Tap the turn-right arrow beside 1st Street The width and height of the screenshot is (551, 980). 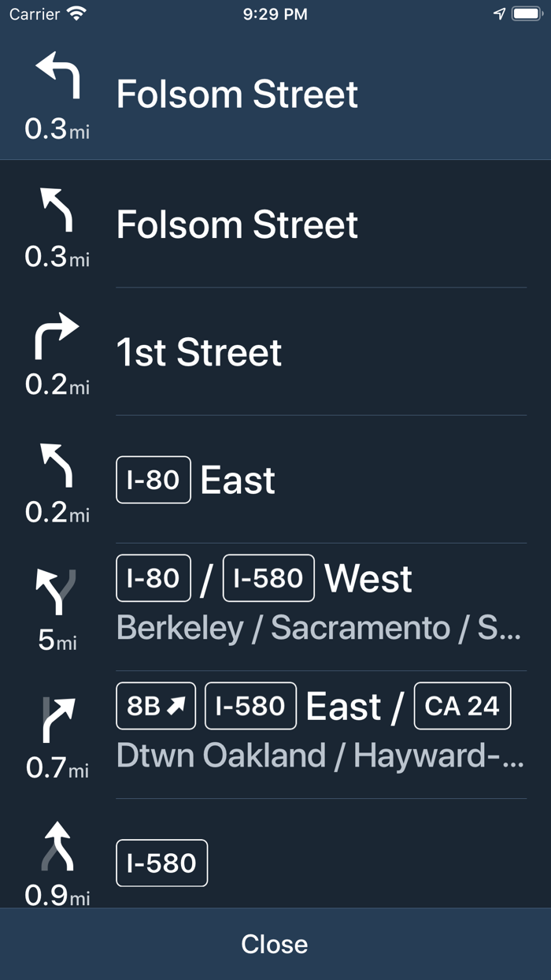[x=57, y=337]
